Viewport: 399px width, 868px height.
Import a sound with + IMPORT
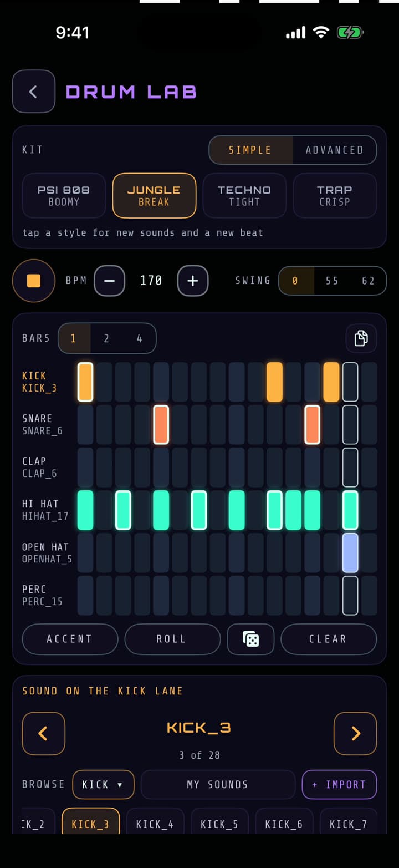339,784
